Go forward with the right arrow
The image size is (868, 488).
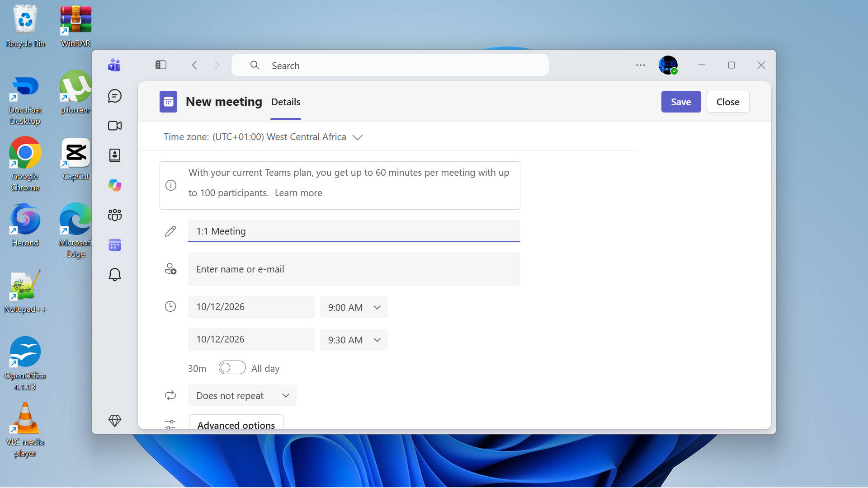[x=217, y=65]
